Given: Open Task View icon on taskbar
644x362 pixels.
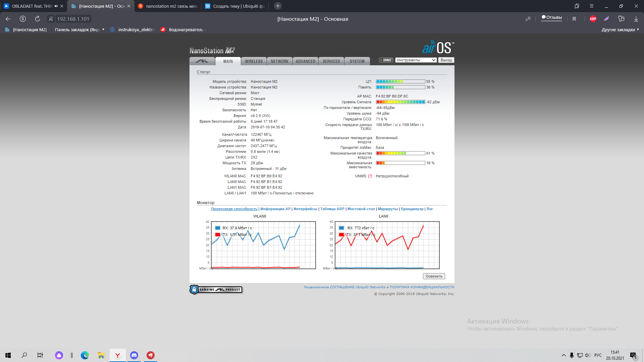Looking at the screenshot, I should pos(40,355).
